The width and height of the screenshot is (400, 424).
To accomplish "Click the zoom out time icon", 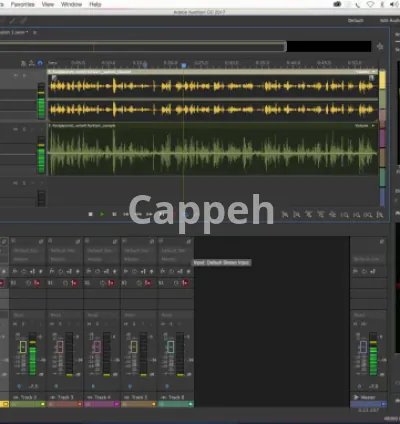I will 320,215.
